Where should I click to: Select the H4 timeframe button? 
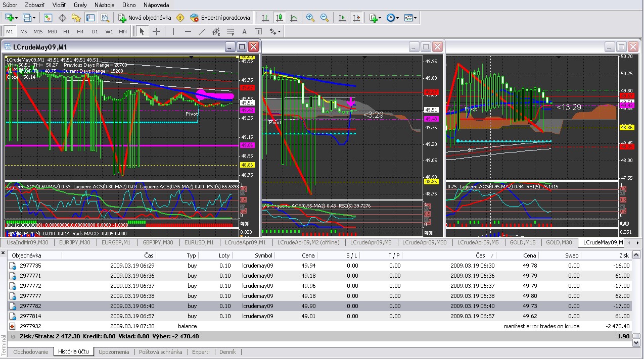[80, 31]
